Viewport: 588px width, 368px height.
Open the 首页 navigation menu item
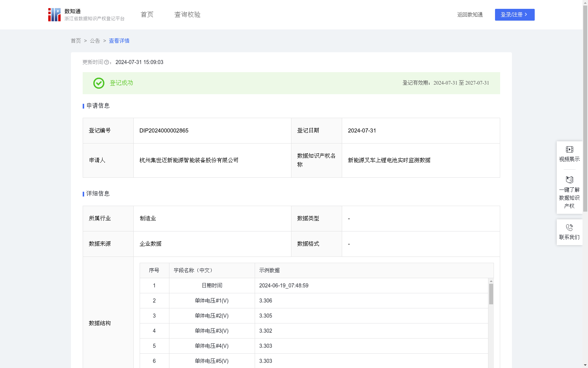point(147,15)
